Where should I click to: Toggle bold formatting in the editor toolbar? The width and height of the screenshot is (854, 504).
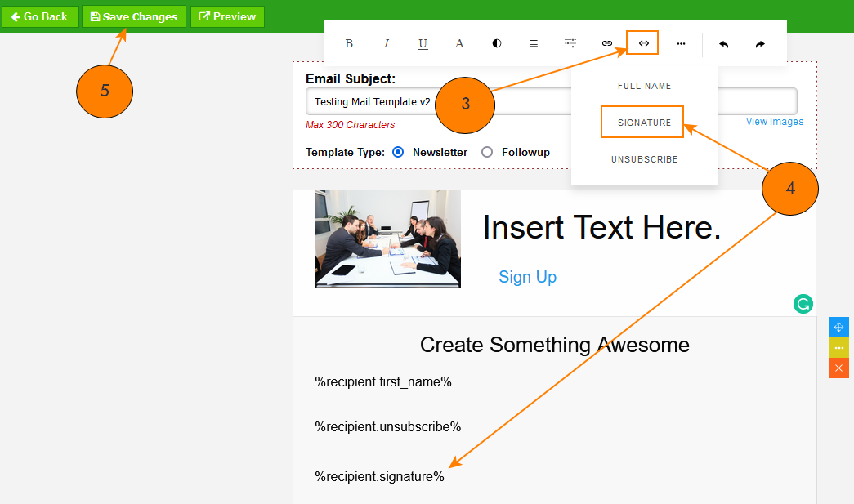point(349,43)
